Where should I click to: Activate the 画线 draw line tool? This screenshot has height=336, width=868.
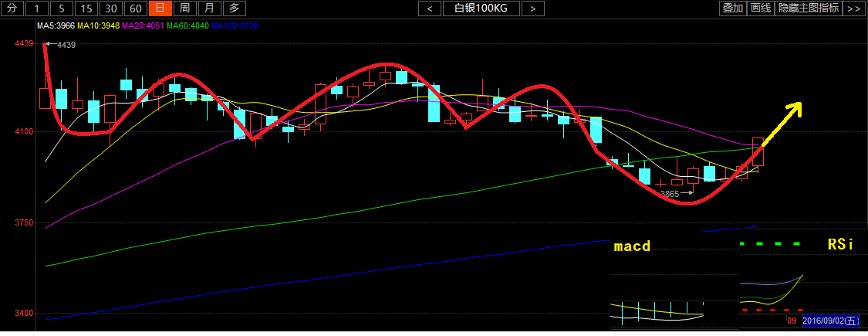761,8
